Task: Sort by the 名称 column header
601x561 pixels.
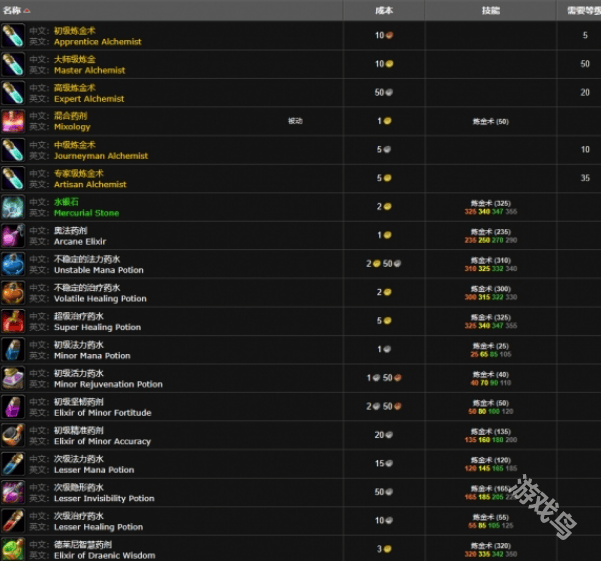Action: tap(18, 10)
